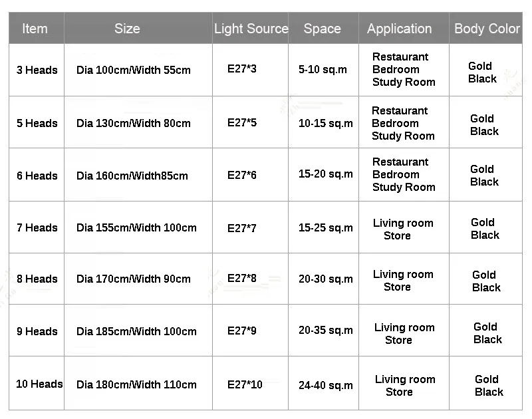Click the '20-35 sq.m' space cell
This screenshot has width=532, height=419.
click(x=323, y=331)
